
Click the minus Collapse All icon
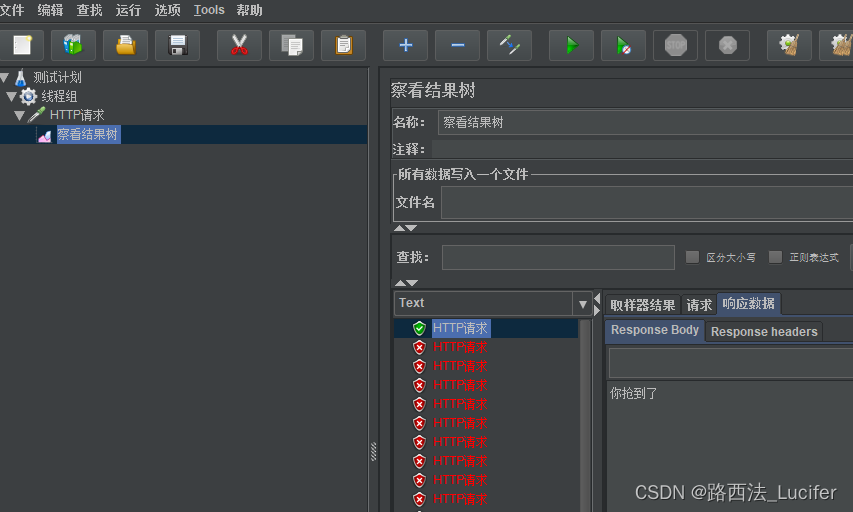(x=457, y=45)
